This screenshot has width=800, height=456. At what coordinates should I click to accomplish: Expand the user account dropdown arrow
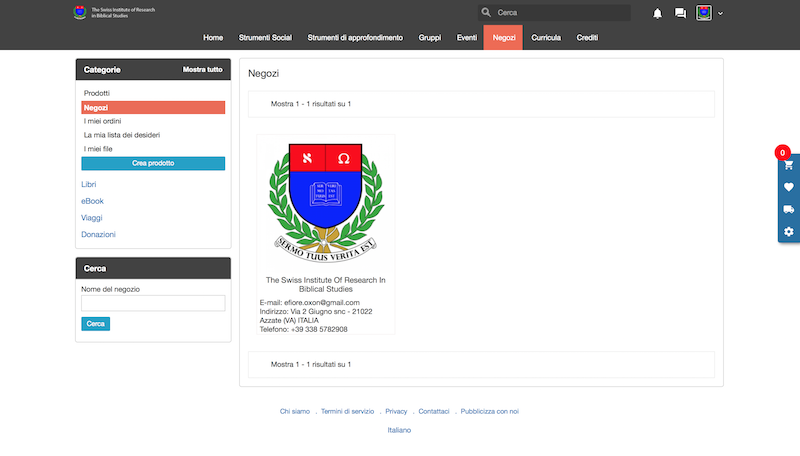[x=720, y=14]
